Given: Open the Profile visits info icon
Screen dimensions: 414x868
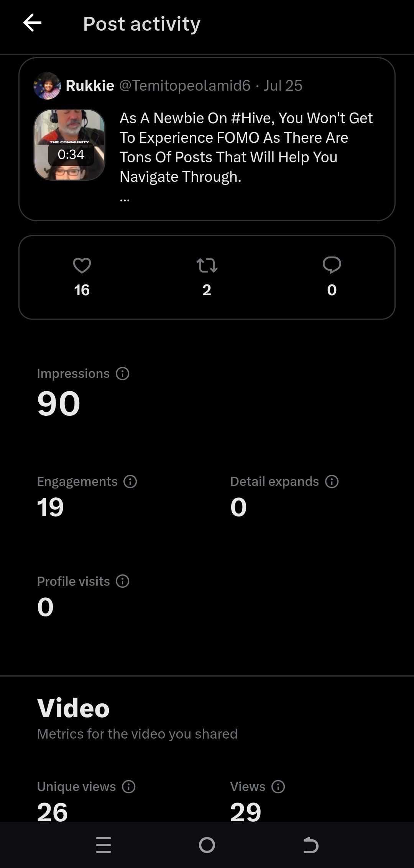Looking at the screenshot, I should (x=123, y=581).
